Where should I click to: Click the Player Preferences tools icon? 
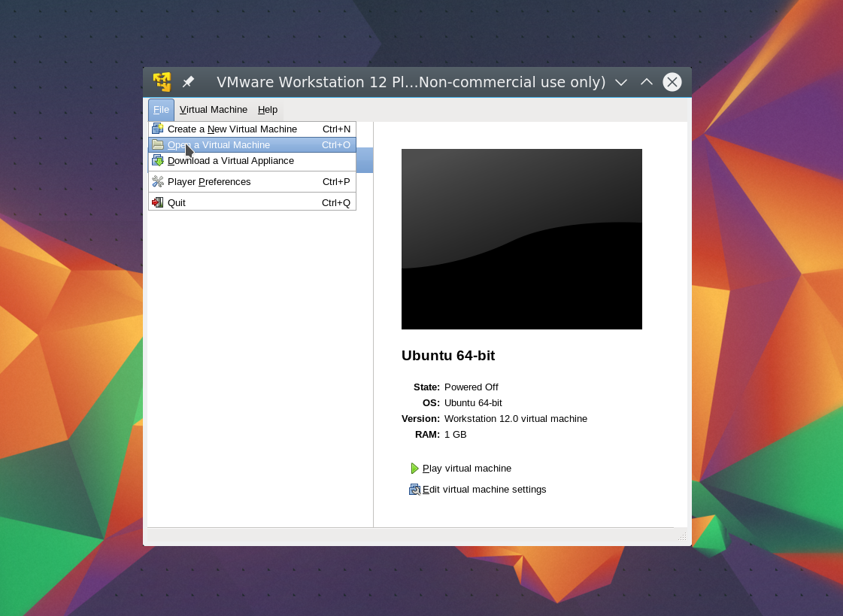157,181
